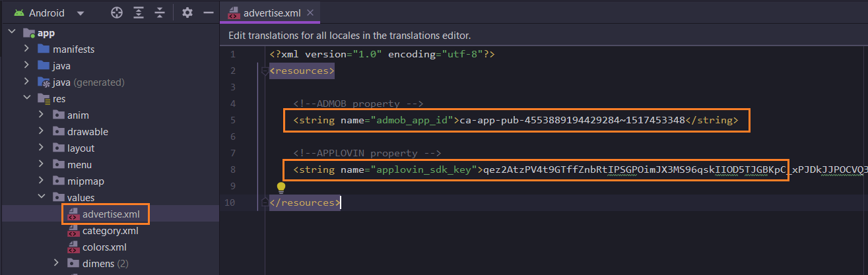The image size is (868, 275).
Task: Expand the layout folder
Action: [41, 148]
